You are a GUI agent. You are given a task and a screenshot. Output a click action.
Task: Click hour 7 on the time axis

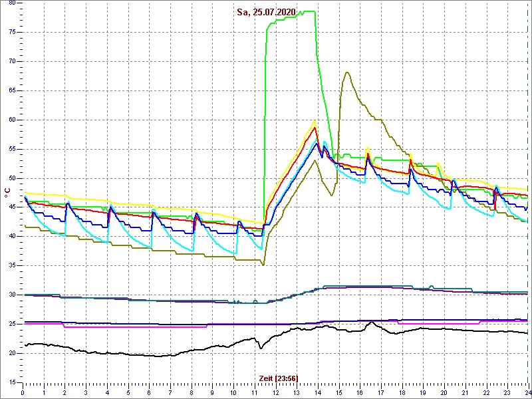tap(170, 392)
